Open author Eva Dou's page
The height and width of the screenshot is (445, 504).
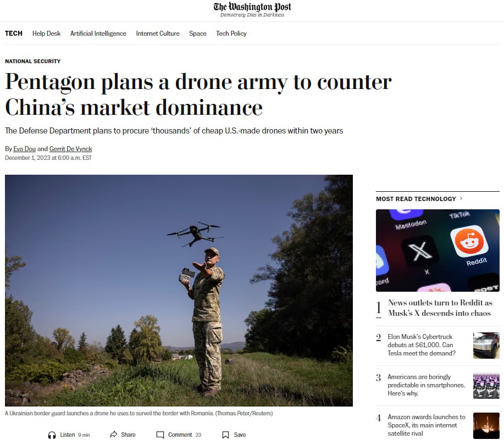(24, 149)
